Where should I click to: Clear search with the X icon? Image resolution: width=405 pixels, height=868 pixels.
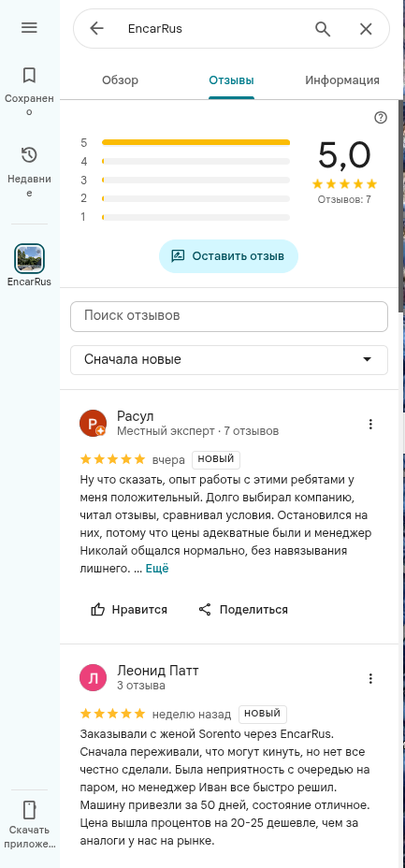click(366, 29)
